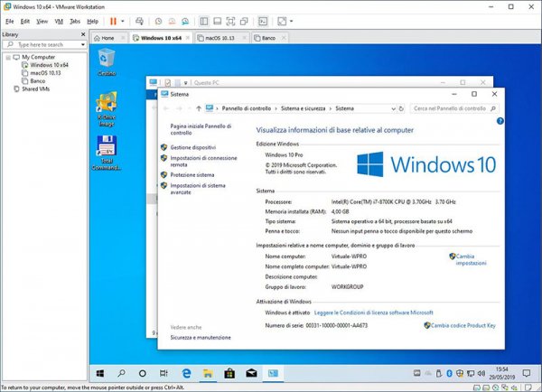Viewport: 542px width, 392px height.
Task: Open Cortana circle on the taskbar
Action: point(143,373)
